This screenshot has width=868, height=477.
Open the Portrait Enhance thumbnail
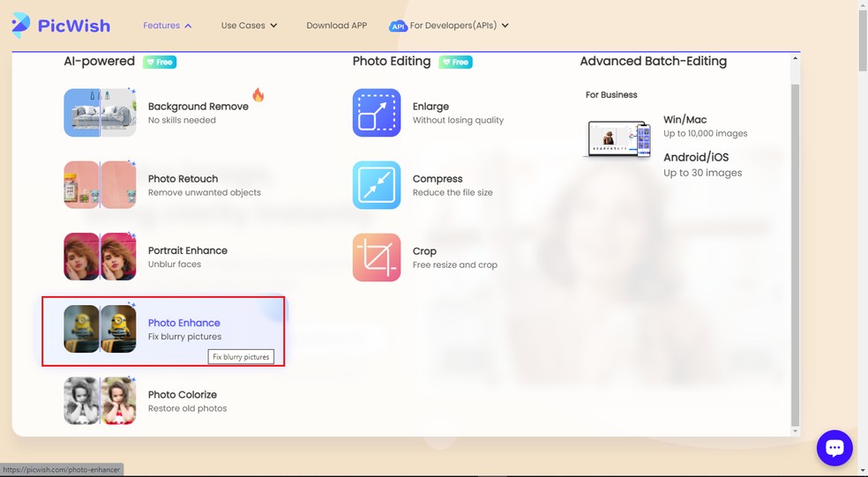tap(100, 257)
